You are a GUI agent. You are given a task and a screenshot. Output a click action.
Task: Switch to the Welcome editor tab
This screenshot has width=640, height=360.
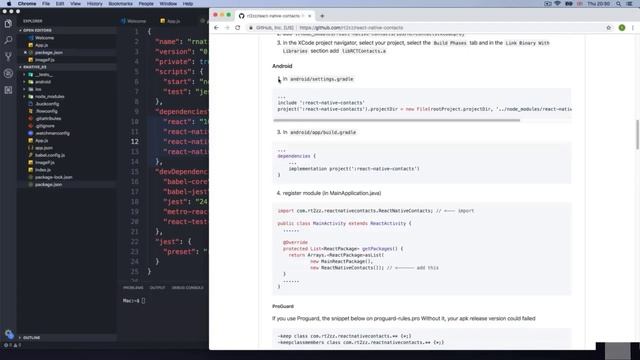point(133,21)
